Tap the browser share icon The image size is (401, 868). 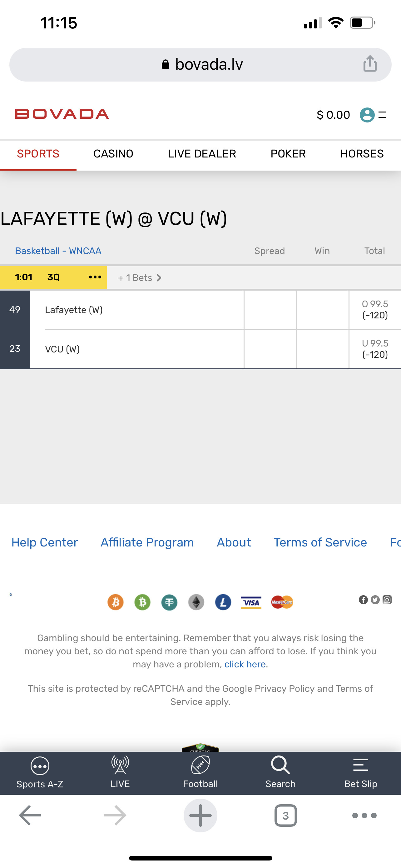(370, 64)
